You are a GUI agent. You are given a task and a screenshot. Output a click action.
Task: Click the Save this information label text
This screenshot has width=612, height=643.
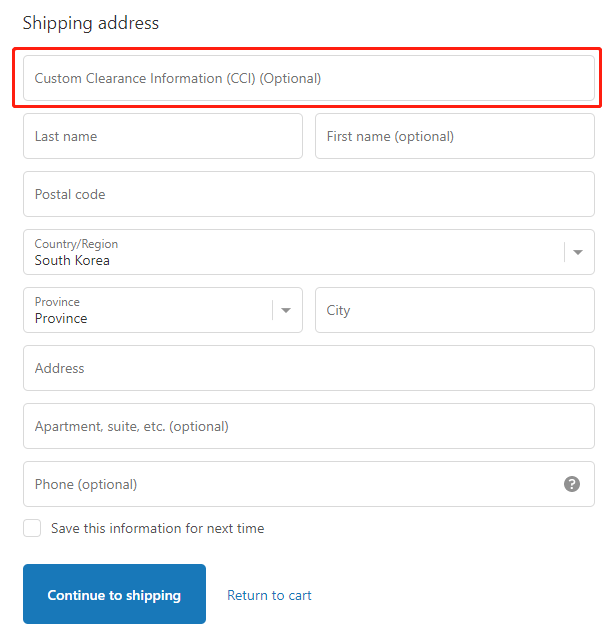[158, 528]
